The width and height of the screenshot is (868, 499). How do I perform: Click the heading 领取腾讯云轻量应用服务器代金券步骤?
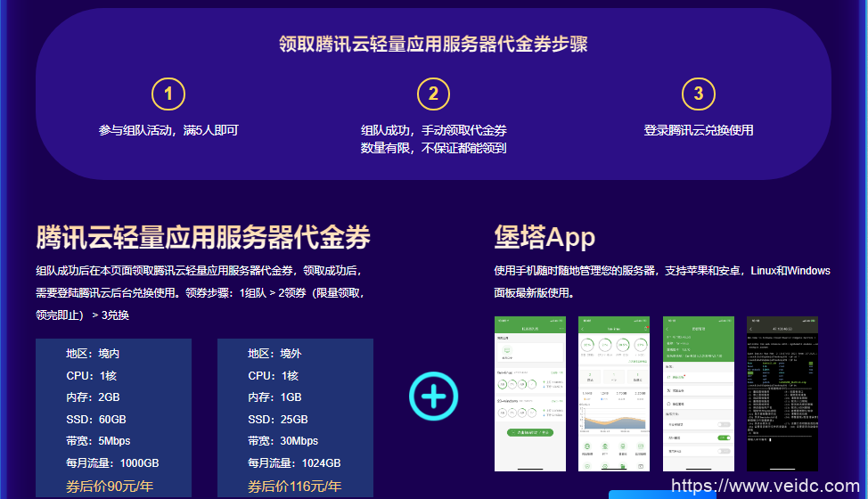pos(433,44)
